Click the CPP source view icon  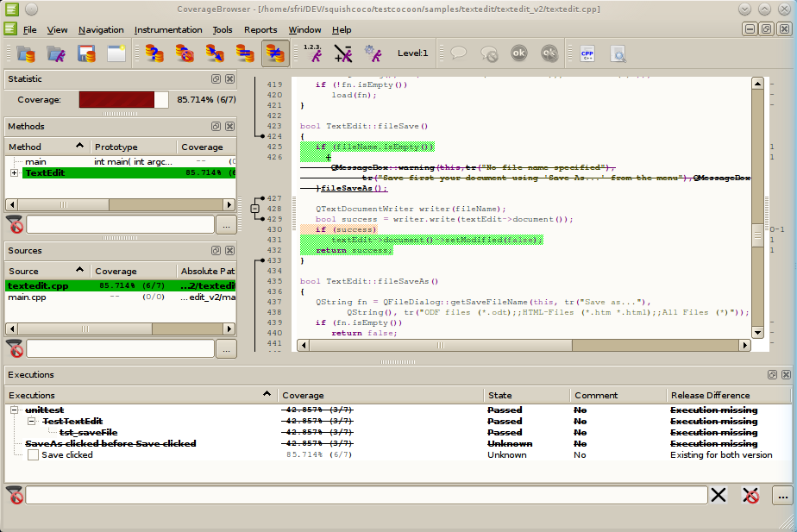pyautogui.click(x=587, y=53)
